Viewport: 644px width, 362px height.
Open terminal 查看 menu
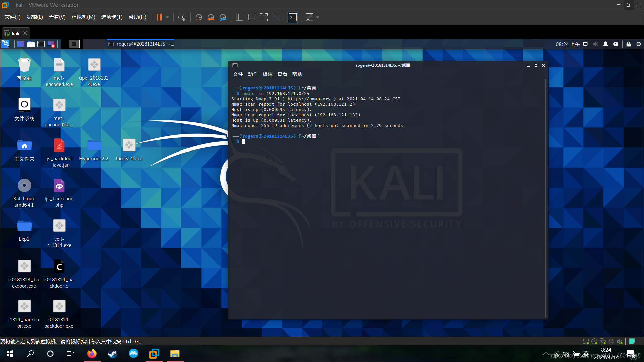[282, 74]
